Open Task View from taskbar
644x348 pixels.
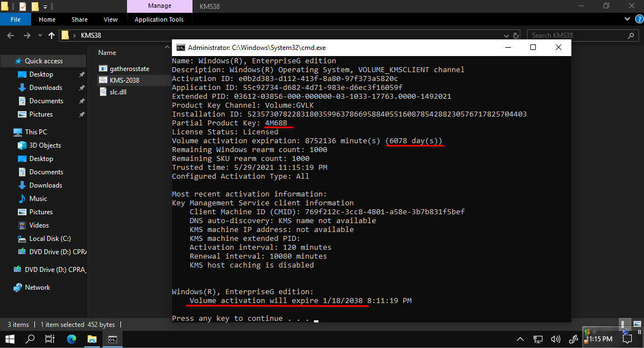click(50, 339)
